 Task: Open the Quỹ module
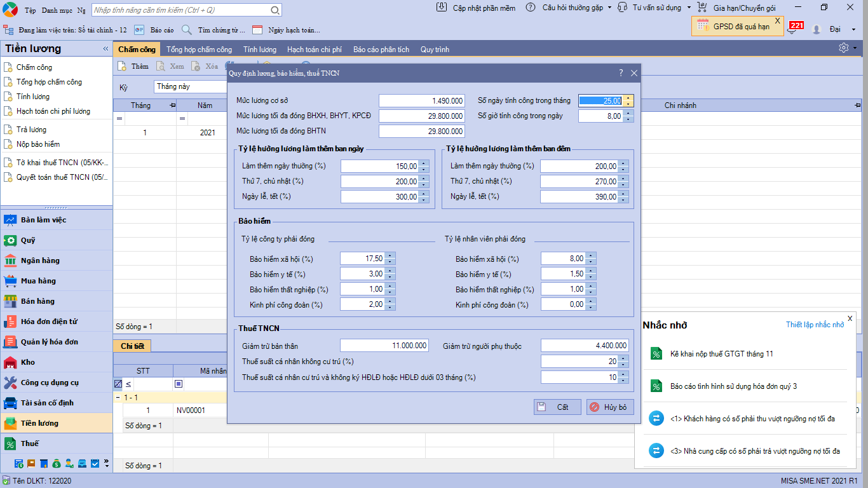pos(57,240)
